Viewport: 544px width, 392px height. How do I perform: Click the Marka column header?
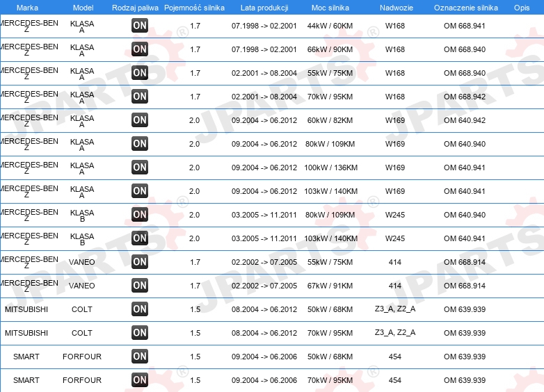pyautogui.click(x=27, y=8)
